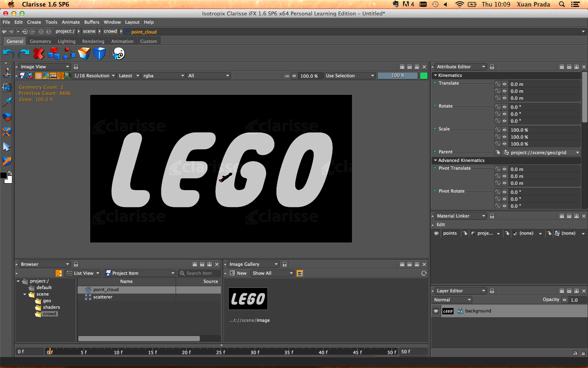Open the Animate menu

click(71, 22)
